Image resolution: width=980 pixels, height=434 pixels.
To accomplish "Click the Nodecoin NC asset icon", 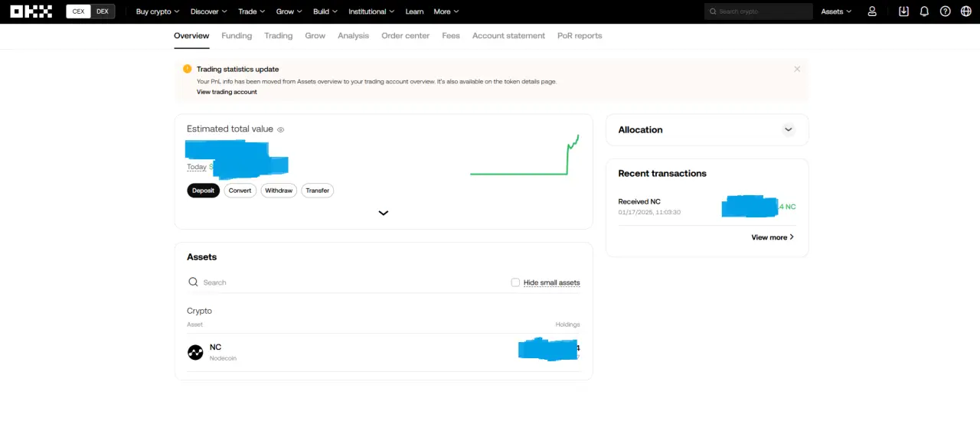I will point(195,352).
